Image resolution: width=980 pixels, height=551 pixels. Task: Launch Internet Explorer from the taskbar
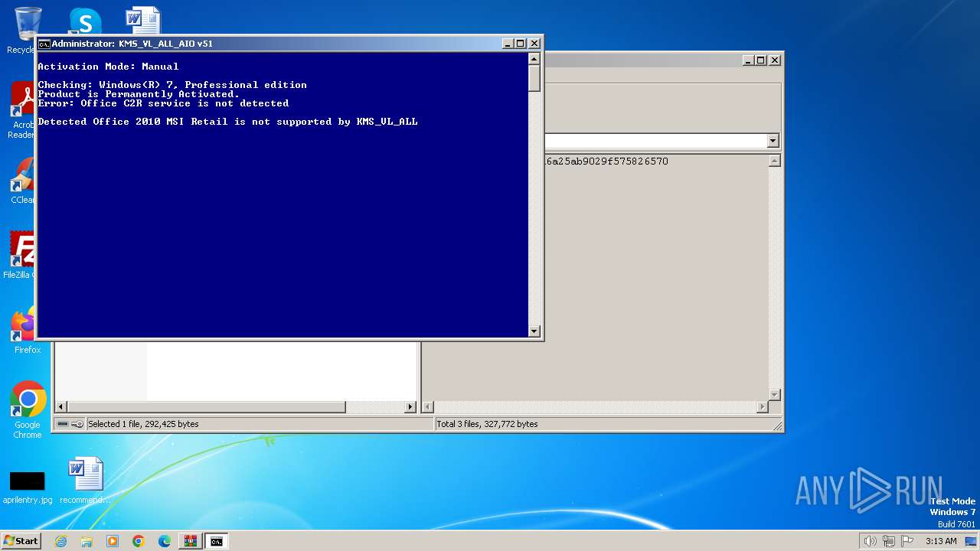click(x=60, y=541)
